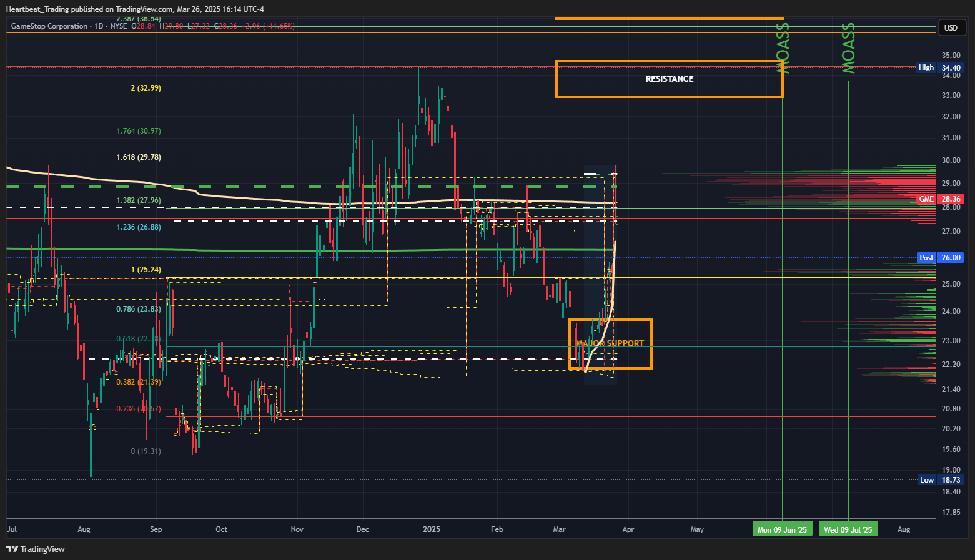The height and width of the screenshot is (560, 975).
Task: Click the MOASS label on the June 9 line
Action: pyautogui.click(x=783, y=48)
